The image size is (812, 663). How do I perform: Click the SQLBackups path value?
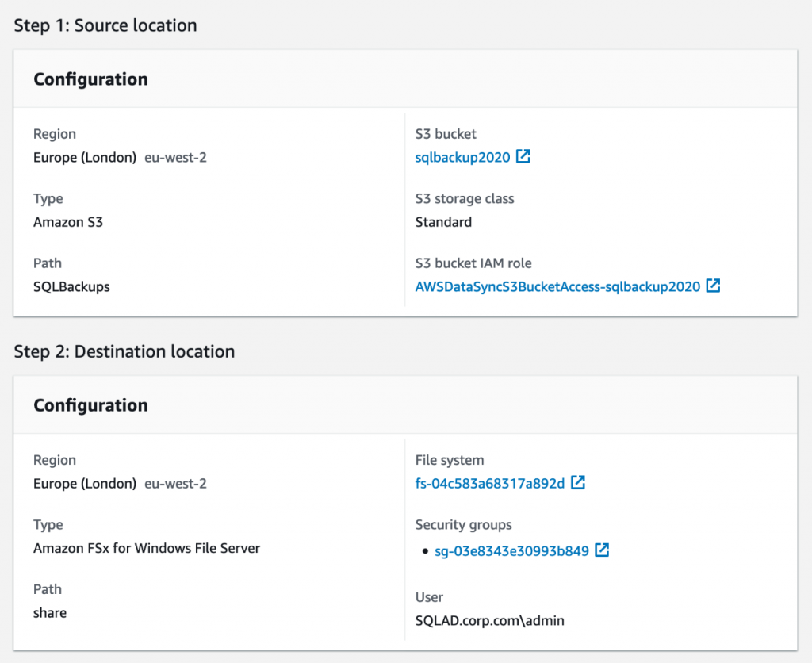click(x=70, y=286)
